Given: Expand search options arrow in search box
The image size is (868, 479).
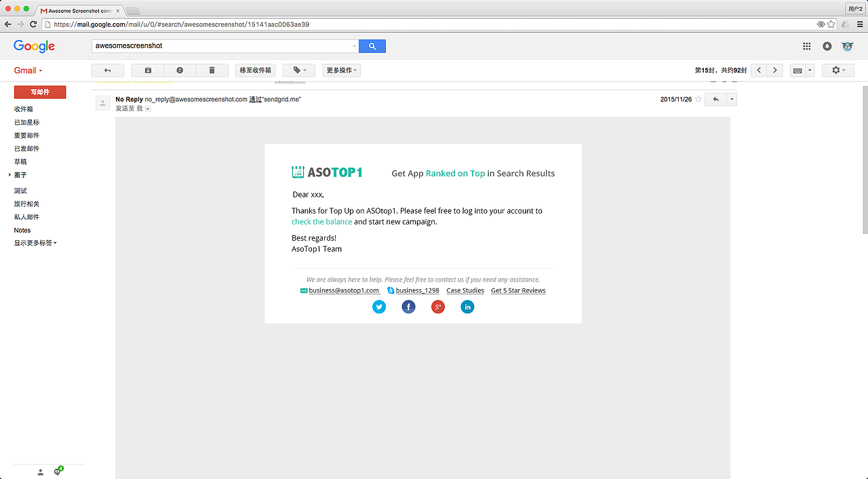Looking at the screenshot, I should [354, 46].
